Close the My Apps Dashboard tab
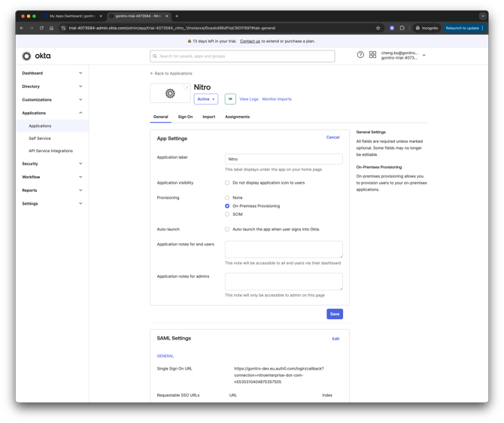This screenshot has height=423, width=504. pos(101,16)
